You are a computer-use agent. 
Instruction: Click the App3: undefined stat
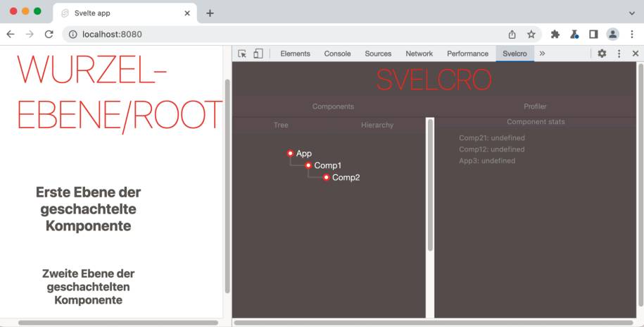487,161
